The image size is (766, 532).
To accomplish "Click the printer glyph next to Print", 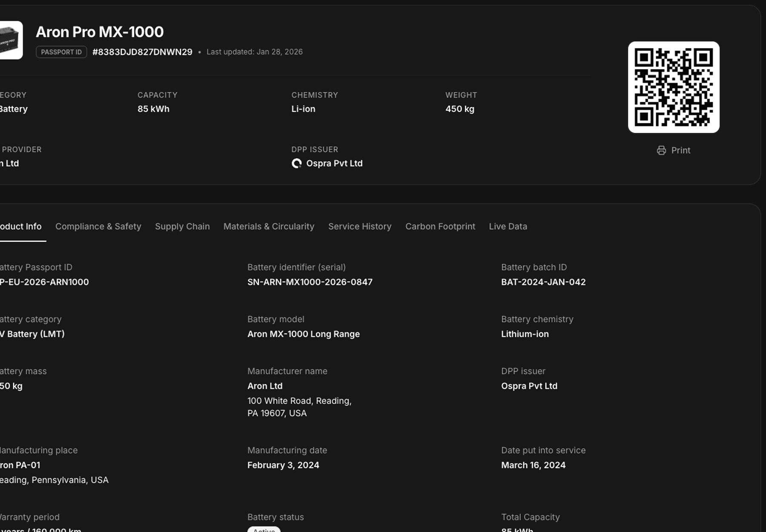I will [661, 150].
